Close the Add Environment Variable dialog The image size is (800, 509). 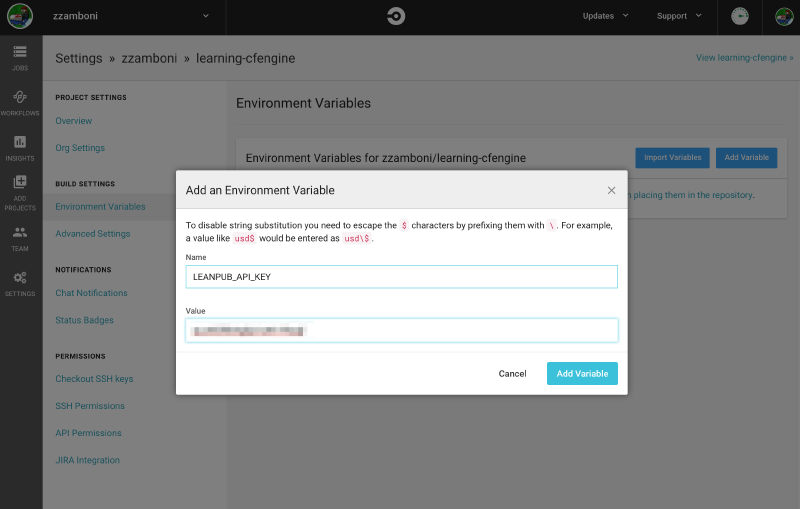pos(611,190)
